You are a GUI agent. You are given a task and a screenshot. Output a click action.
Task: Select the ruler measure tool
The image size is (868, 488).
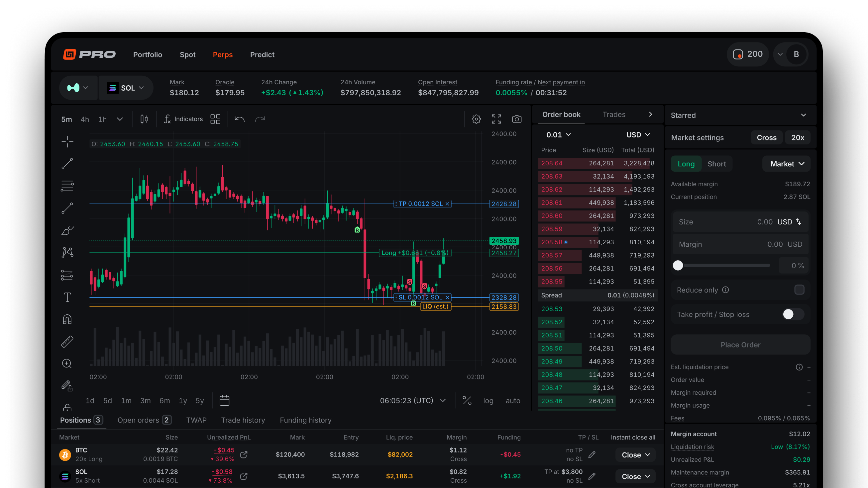click(67, 342)
